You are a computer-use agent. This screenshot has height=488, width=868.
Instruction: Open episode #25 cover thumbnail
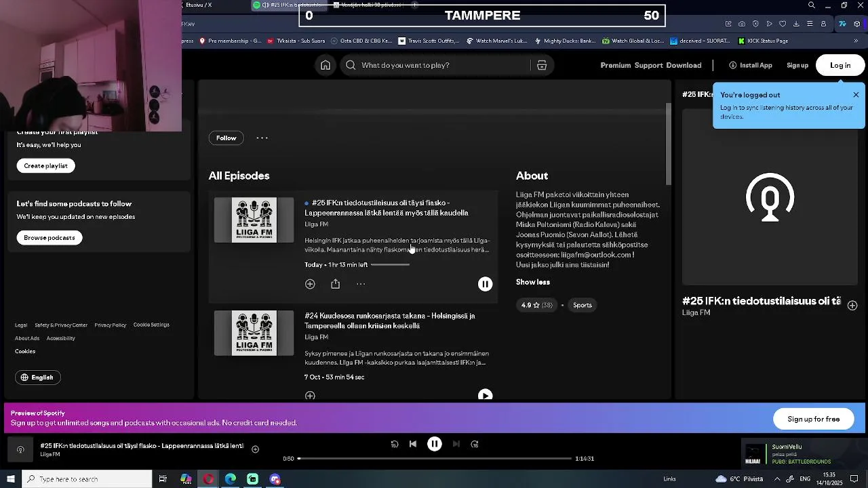click(254, 220)
